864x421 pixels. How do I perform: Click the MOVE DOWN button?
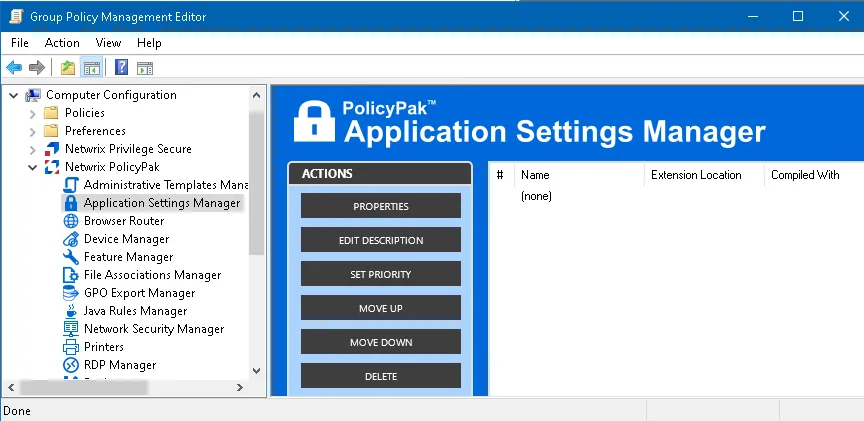pos(380,342)
